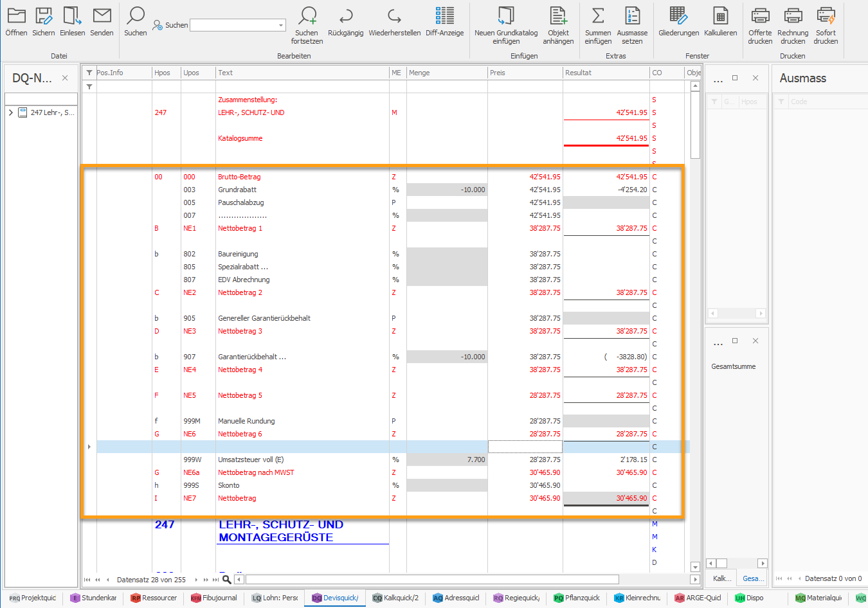This screenshot has width=868, height=608.
Task: Click the Manuelle Rundung row
Action: coord(246,421)
